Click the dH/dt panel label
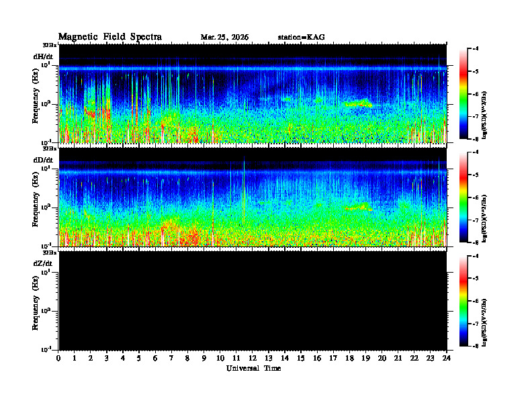The height and width of the screenshot is (411, 532). (43, 56)
